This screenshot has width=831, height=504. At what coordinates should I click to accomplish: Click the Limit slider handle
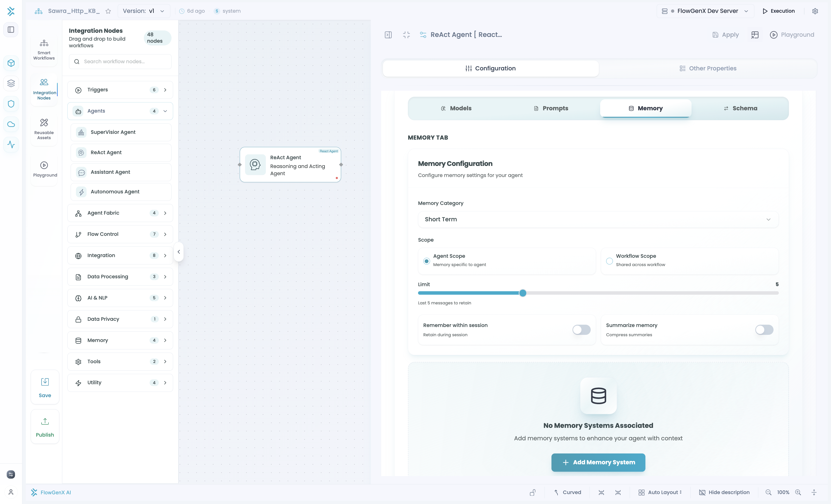coord(522,293)
